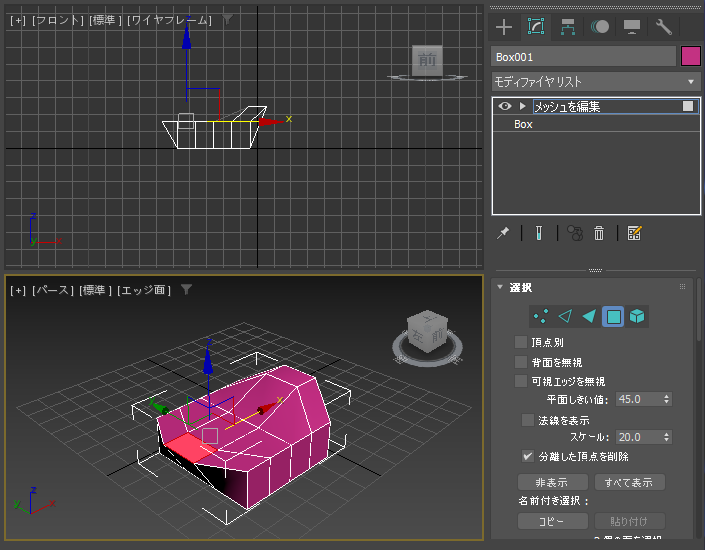Uncheck 分離した頂点を削除 checkbox

528,456
